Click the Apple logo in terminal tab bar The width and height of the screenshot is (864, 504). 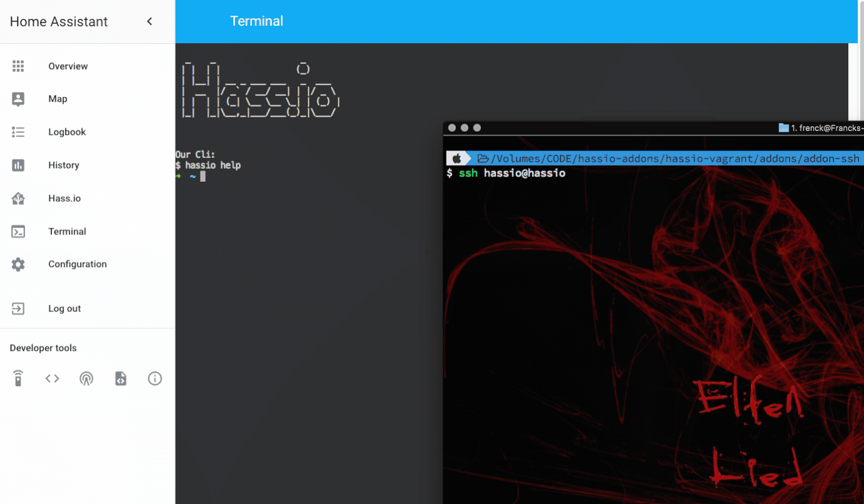pos(456,158)
